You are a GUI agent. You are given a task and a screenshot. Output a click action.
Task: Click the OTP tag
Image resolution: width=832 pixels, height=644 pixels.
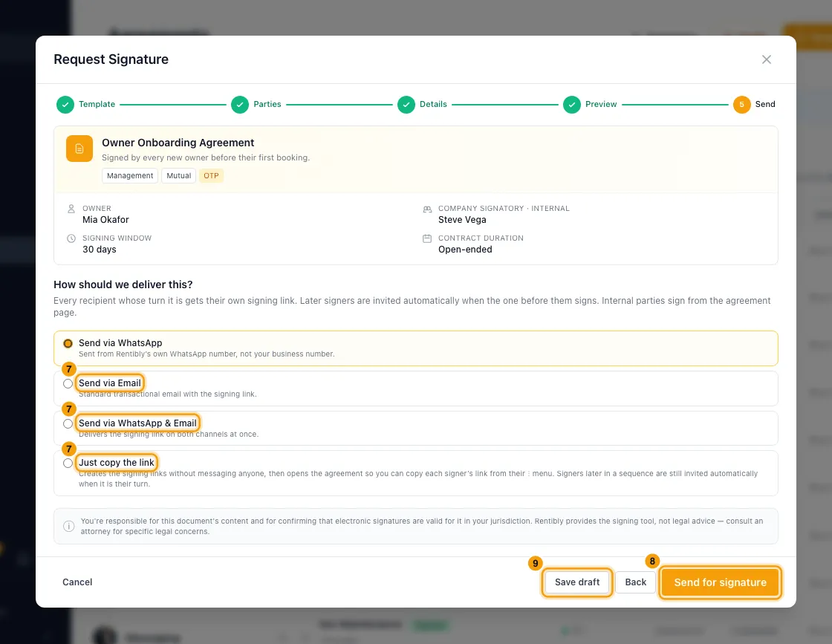point(211,175)
